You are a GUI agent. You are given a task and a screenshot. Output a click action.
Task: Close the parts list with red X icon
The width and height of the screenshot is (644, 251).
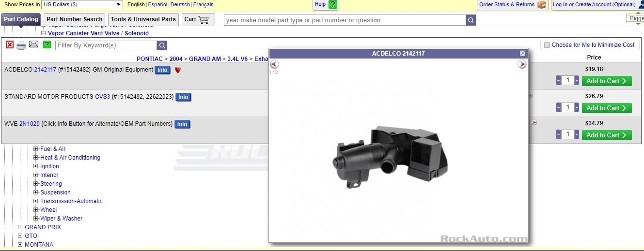(x=10, y=44)
